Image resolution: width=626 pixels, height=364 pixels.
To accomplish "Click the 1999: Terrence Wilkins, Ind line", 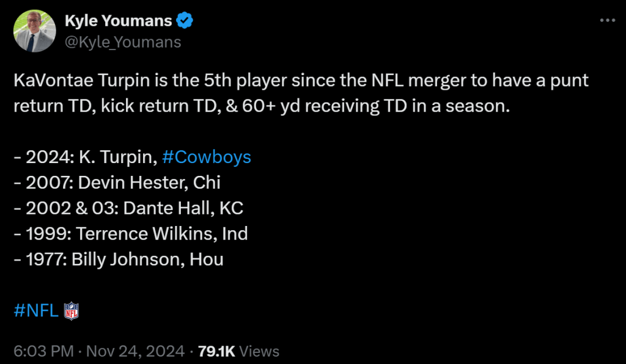I will coord(130,234).
